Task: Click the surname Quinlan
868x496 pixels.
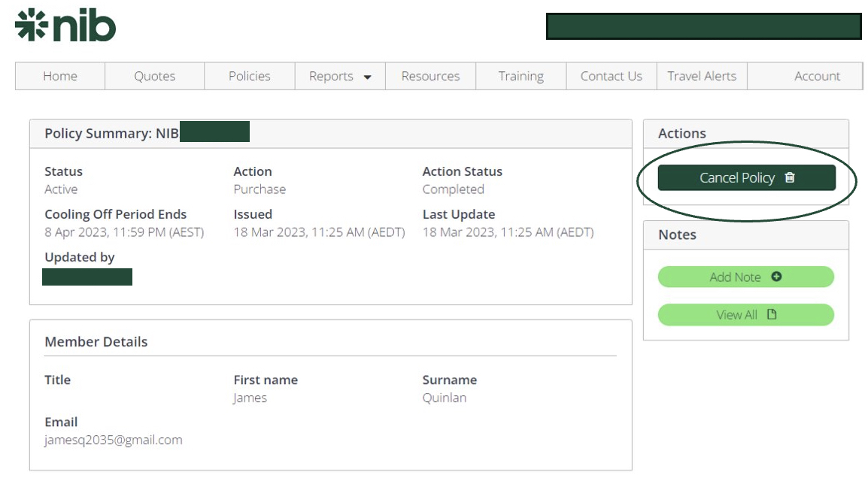Action: [x=445, y=398]
